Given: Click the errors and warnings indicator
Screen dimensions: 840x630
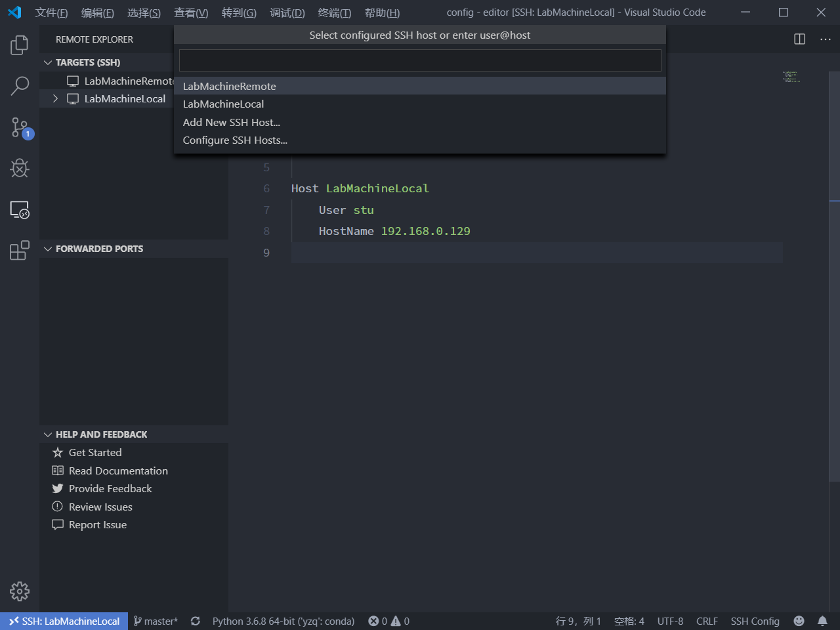Looking at the screenshot, I should (388, 621).
